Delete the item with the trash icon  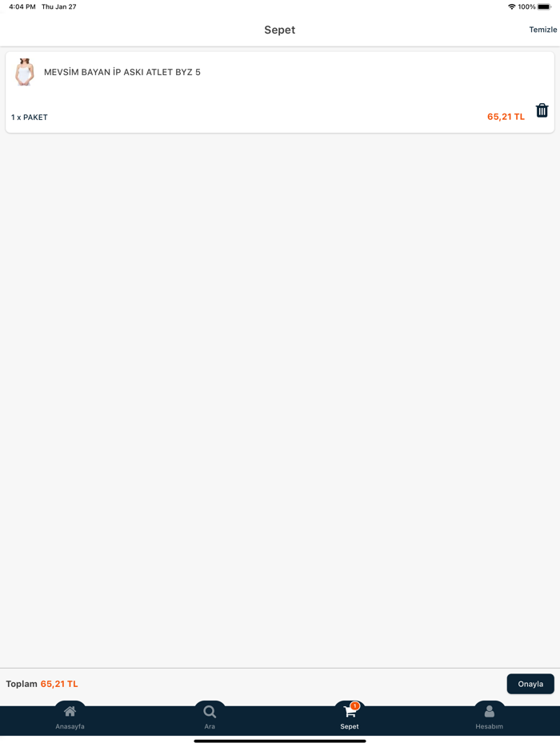pyautogui.click(x=542, y=110)
